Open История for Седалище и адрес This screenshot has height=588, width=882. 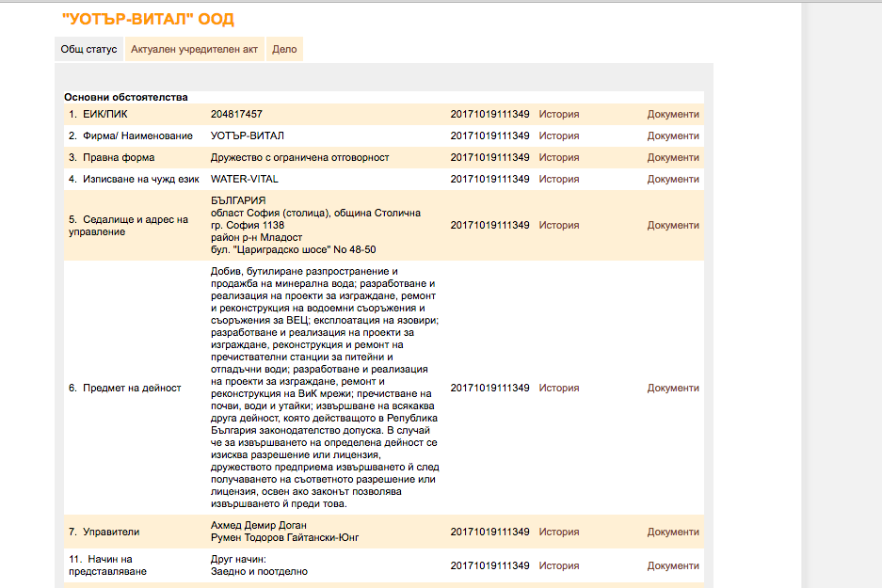click(x=559, y=225)
